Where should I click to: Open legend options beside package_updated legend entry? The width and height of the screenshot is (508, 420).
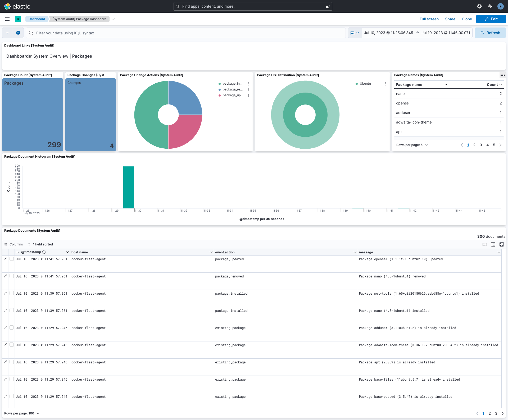pos(248,95)
